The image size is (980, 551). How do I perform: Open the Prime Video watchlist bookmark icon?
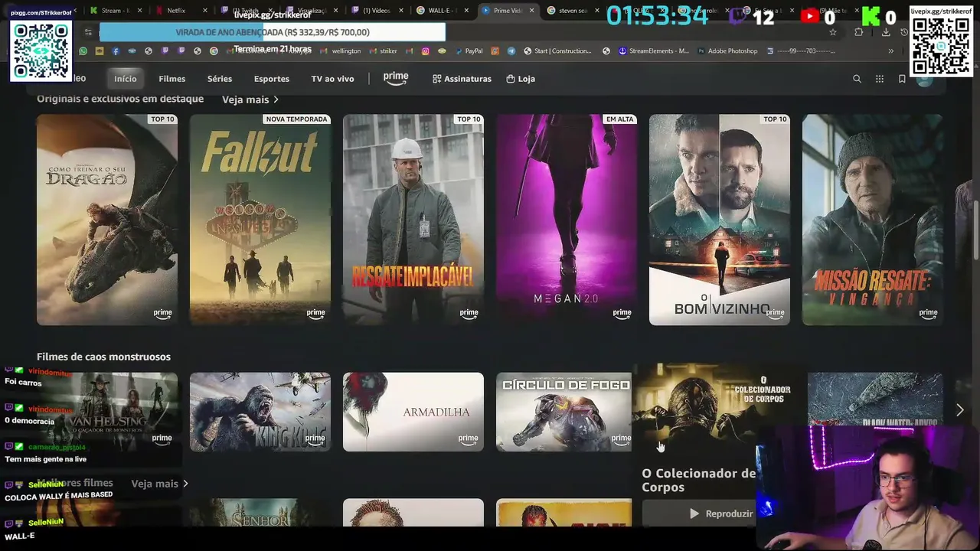coord(902,79)
